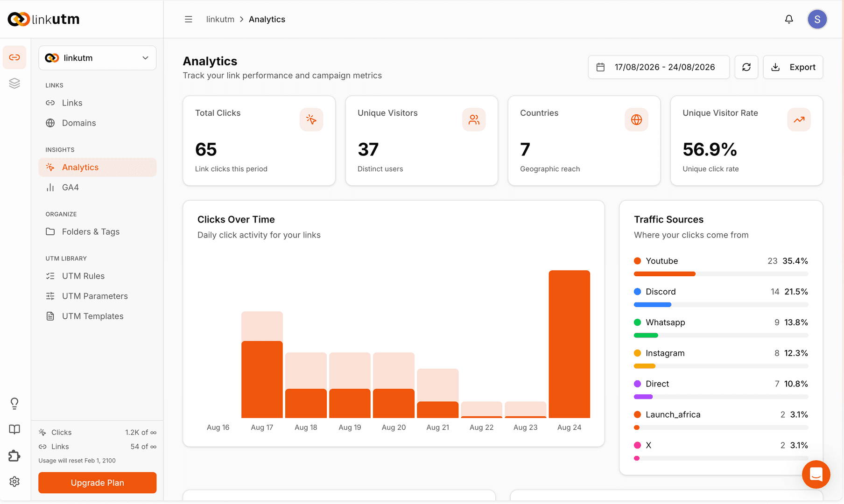Click the linkutm logo in the header

coord(43,19)
